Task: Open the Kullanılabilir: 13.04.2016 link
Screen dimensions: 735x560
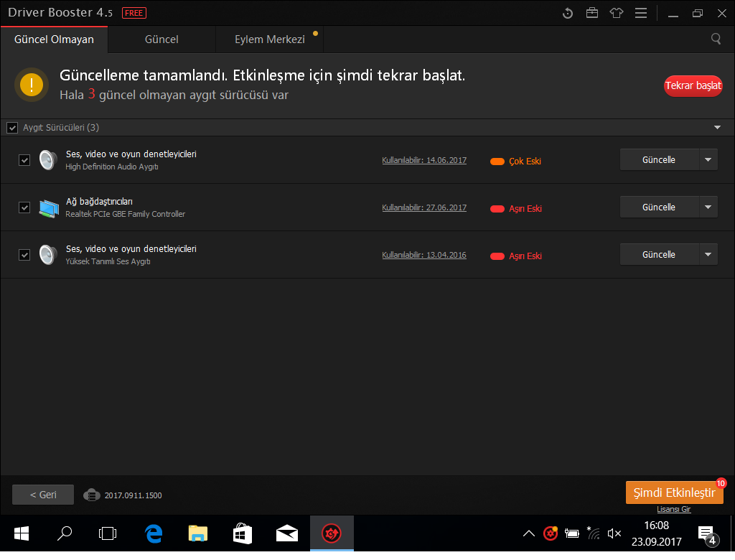Action: click(424, 255)
